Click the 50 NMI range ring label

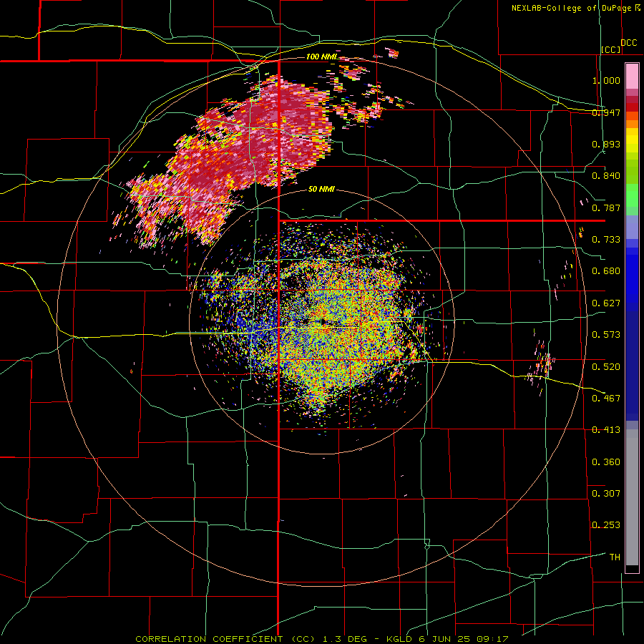pyautogui.click(x=321, y=189)
